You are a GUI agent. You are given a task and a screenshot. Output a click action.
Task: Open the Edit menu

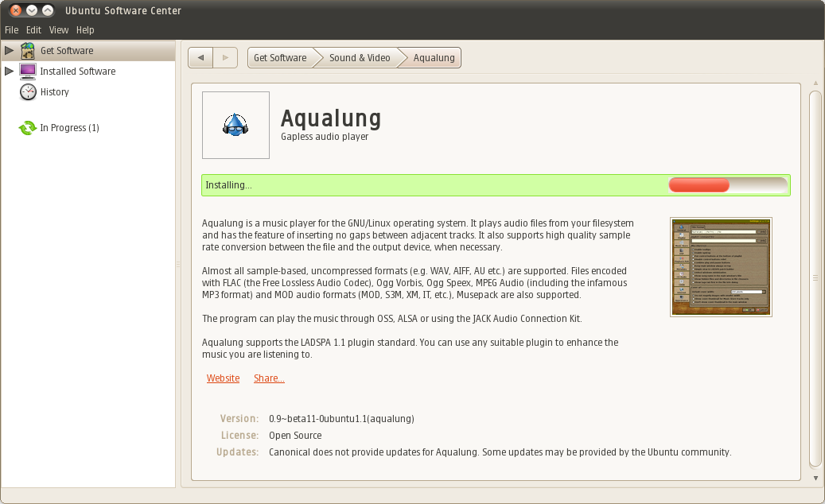coord(33,29)
